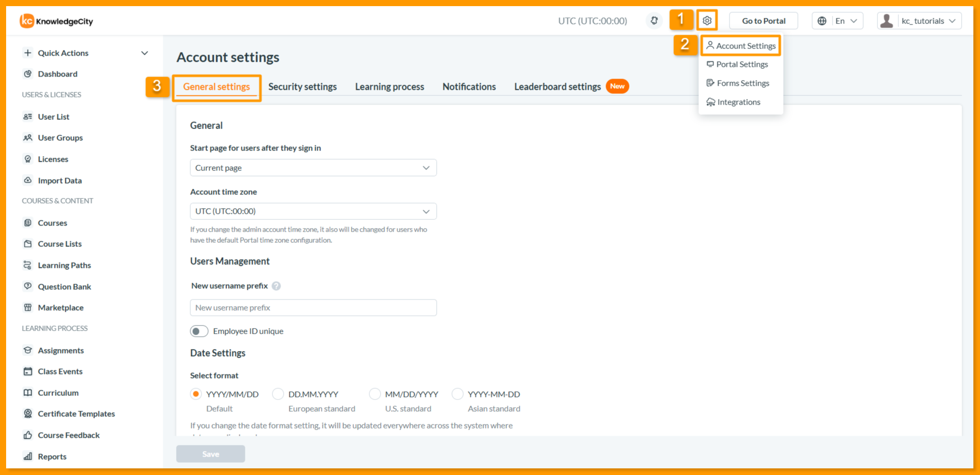980x475 pixels.
Task: Click the New username prefix field
Action: point(313,308)
